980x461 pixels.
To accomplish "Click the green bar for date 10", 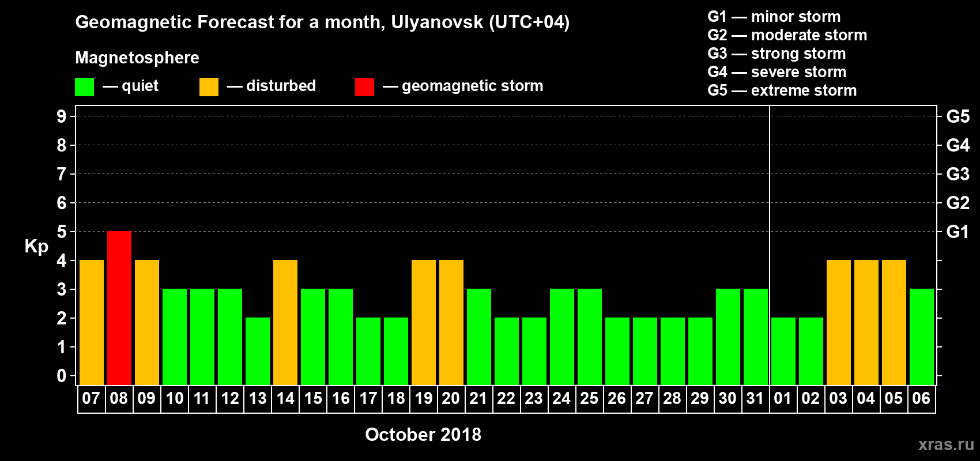I will tap(175, 337).
